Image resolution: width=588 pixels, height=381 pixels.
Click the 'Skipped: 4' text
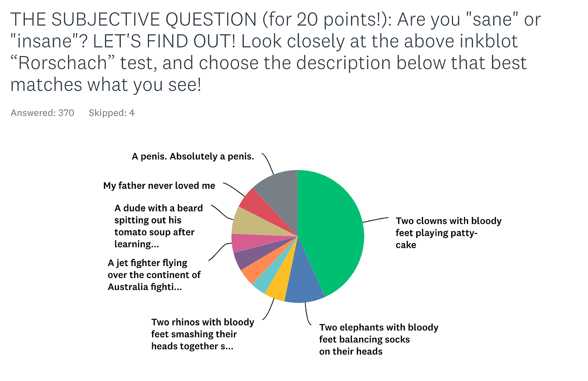[x=112, y=113]
